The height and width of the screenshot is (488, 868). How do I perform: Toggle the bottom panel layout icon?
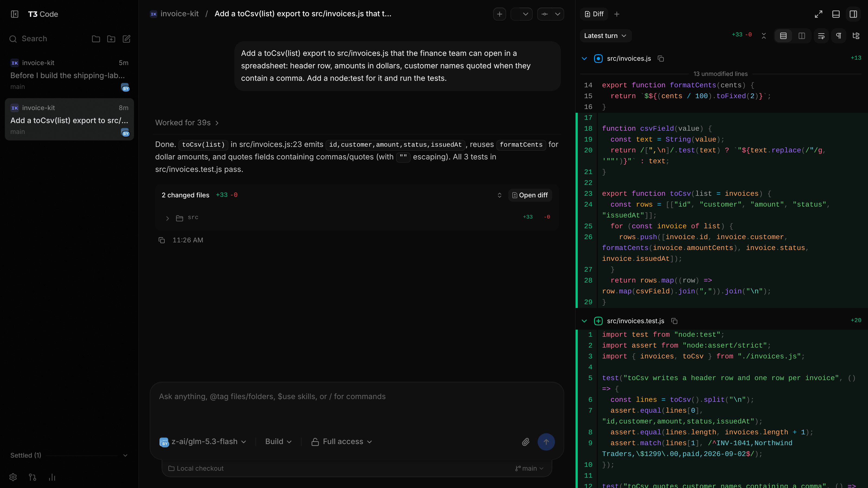pyautogui.click(x=836, y=14)
